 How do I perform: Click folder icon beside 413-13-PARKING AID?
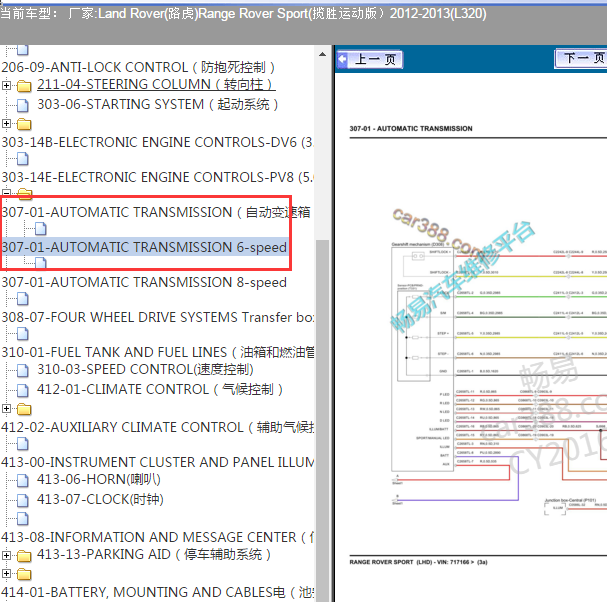pos(24,556)
